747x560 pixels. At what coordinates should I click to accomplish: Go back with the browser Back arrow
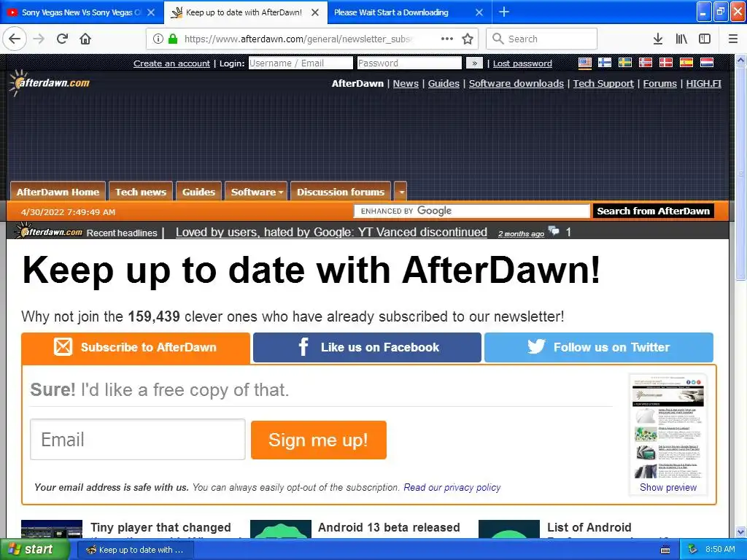click(x=15, y=39)
